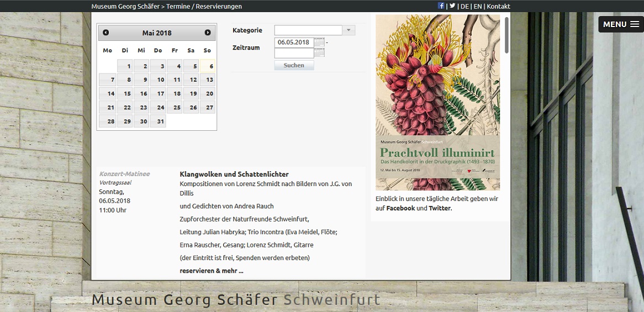644x312 pixels.
Task: Click the Suchen search button
Action: coord(294,65)
